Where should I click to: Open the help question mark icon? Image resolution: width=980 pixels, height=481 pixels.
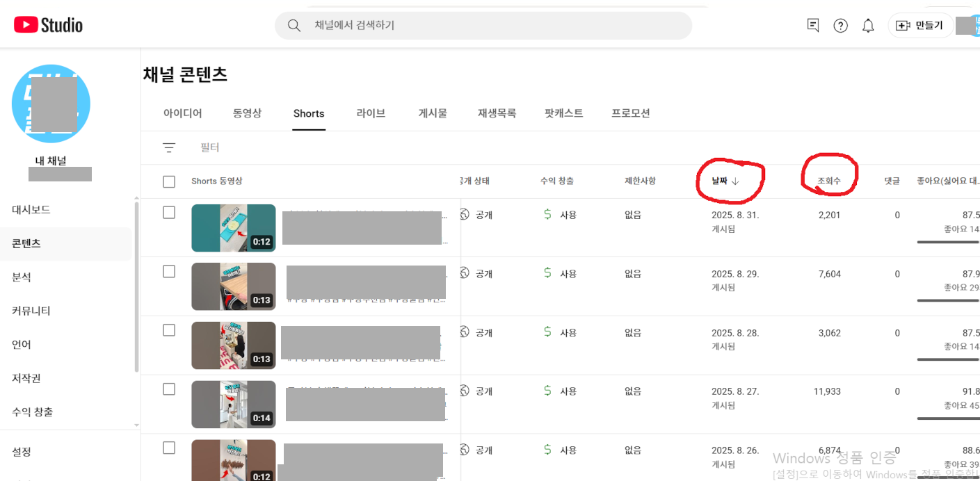click(841, 26)
